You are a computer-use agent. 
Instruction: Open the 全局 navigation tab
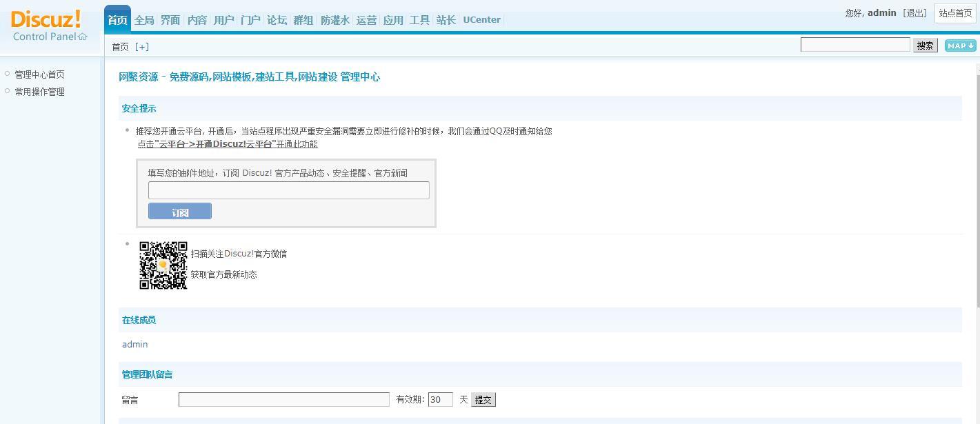coord(144,20)
